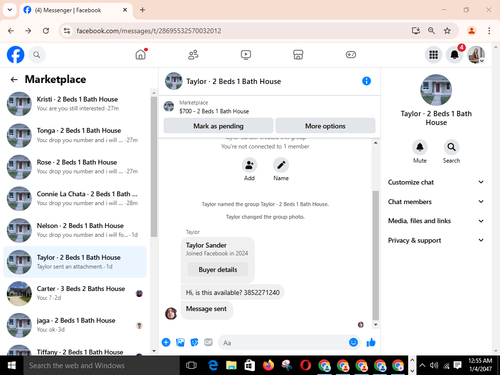Open Buyer details for Taylor Sander

point(218,269)
